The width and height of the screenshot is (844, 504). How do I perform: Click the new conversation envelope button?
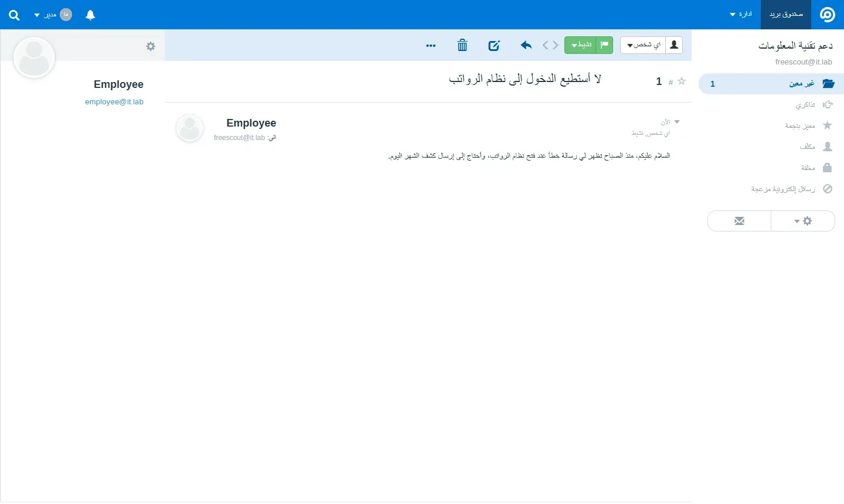tap(740, 221)
